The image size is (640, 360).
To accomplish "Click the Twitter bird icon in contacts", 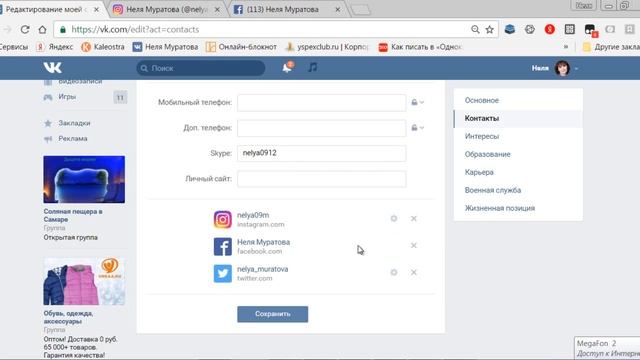I will (222, 273).
